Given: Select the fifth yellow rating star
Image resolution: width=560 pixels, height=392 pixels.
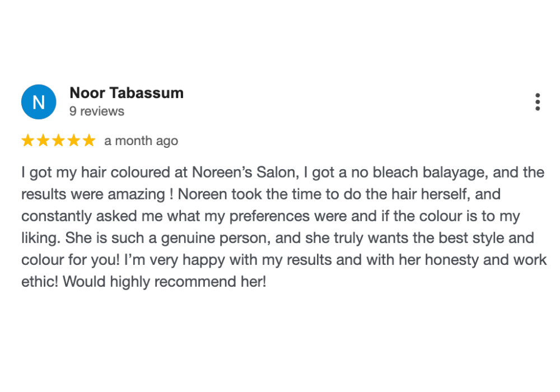Looking at the screenshot, I should (x=89, y=141).
